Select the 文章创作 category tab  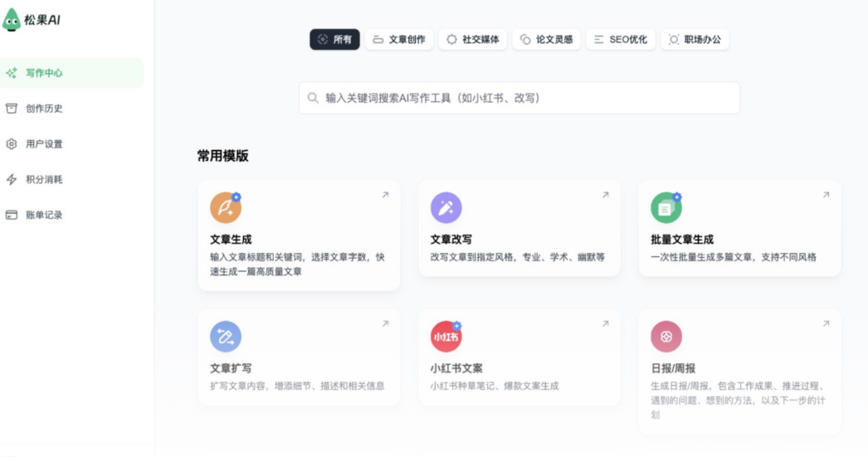399,39
